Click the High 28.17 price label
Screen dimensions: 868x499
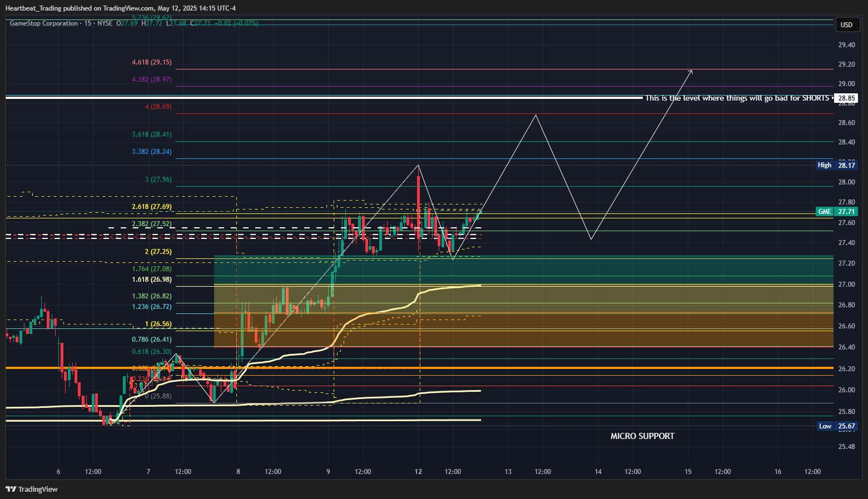tap(837, 165)
